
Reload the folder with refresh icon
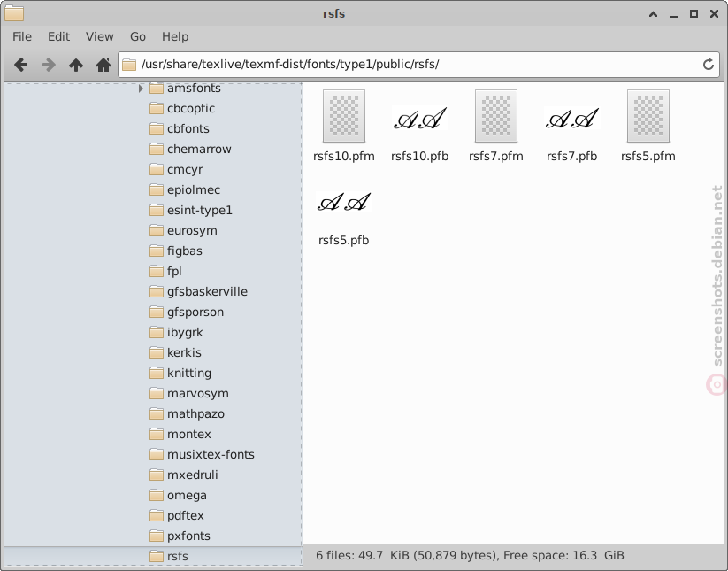pyautogui.click(x=708, y=64)
